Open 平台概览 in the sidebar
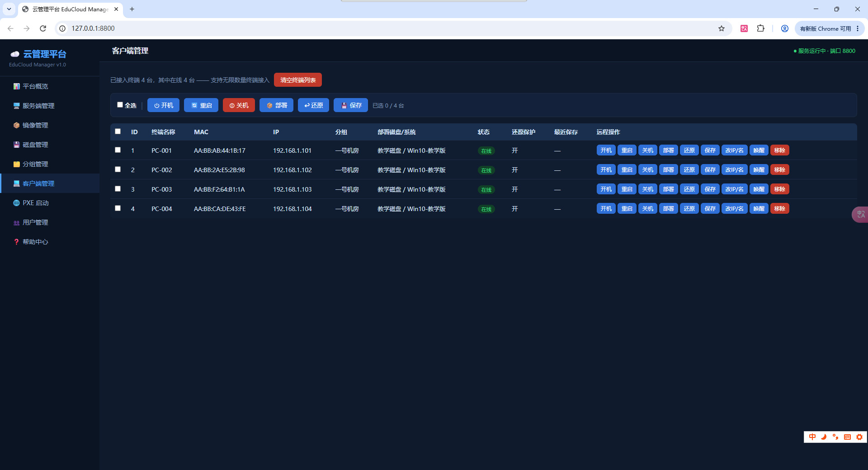868x470 pixels. pyautogui.click(x=50, y=86)
